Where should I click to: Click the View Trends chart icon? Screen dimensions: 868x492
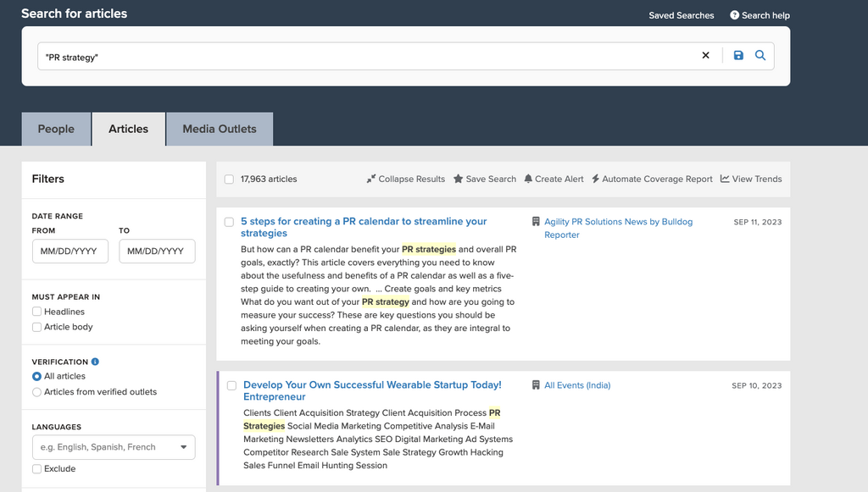[725, 180]
